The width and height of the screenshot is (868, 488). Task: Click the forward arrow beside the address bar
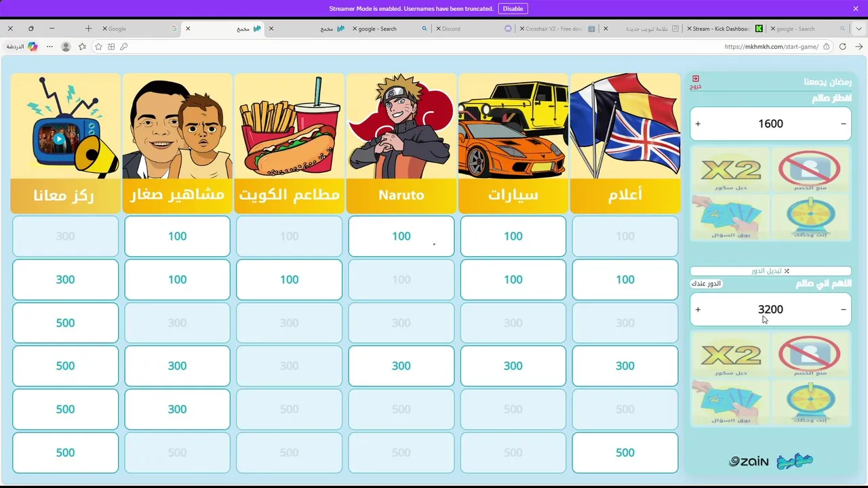(x=859, y=47)
